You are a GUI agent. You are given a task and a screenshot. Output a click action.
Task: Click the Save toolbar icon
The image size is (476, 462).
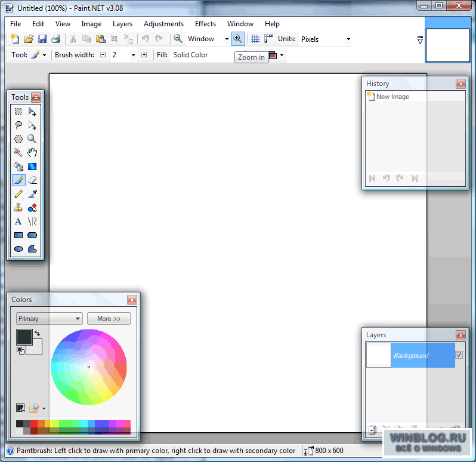tap(42, 39)
